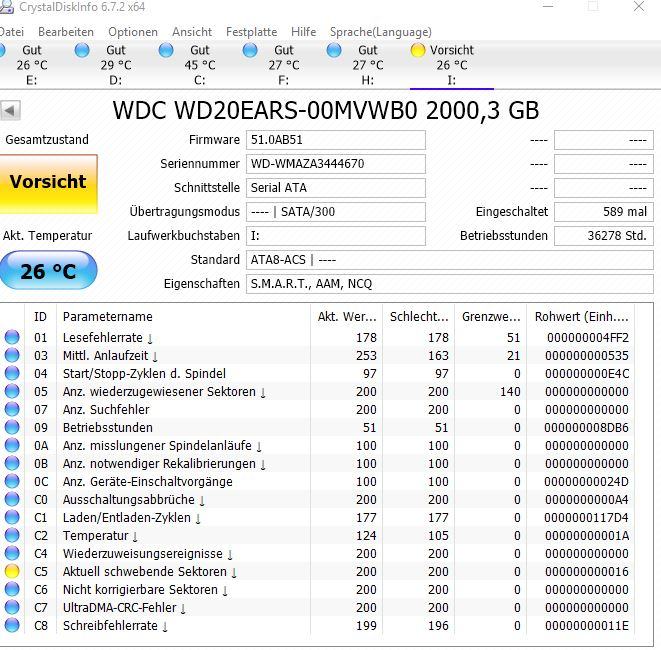Open the Bearbeiten menu

click(x=66, y=32)
